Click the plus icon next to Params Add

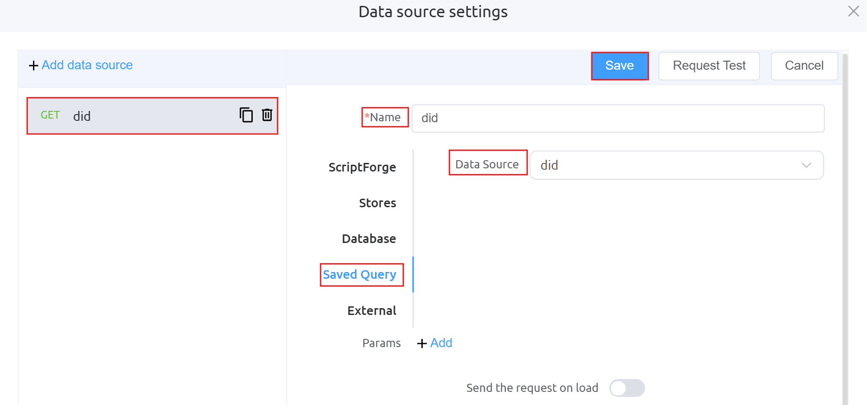pos(422,343)
